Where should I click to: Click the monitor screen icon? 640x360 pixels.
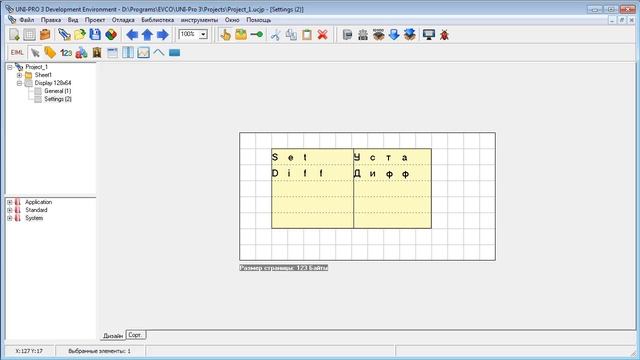pos(429,35)
